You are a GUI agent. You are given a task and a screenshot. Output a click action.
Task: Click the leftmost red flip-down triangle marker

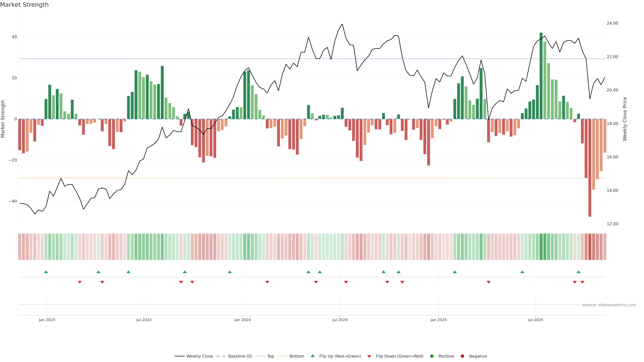[79, 282]
